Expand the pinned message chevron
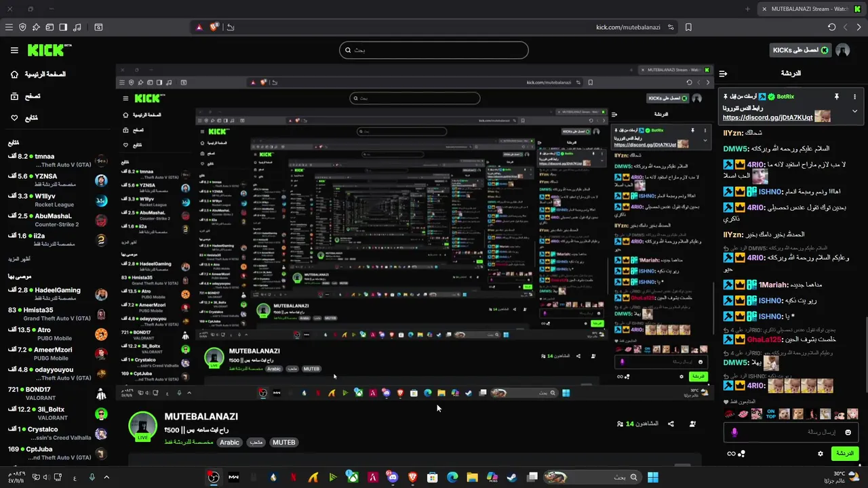The image size is (868, 488). [x=854, y=111]
